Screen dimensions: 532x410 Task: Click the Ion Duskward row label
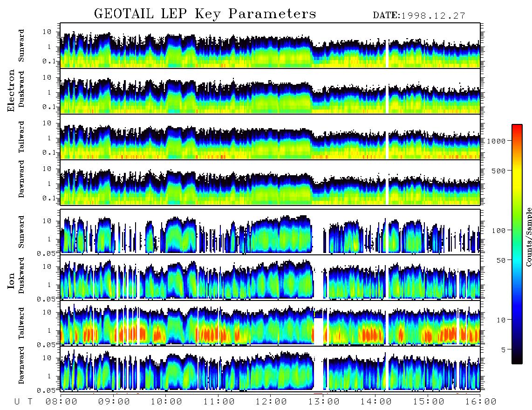[x=21, y=275]
